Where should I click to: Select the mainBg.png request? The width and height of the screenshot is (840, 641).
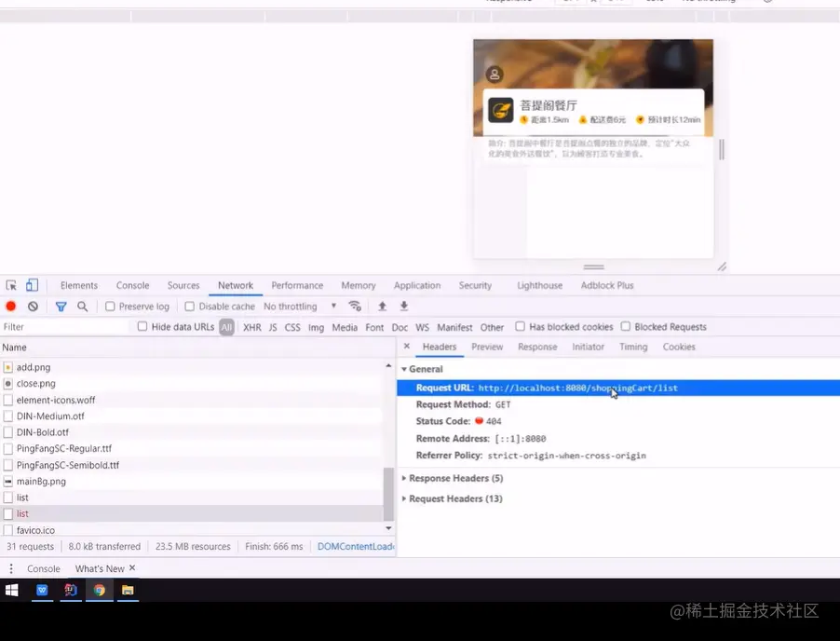coord(192,482)
